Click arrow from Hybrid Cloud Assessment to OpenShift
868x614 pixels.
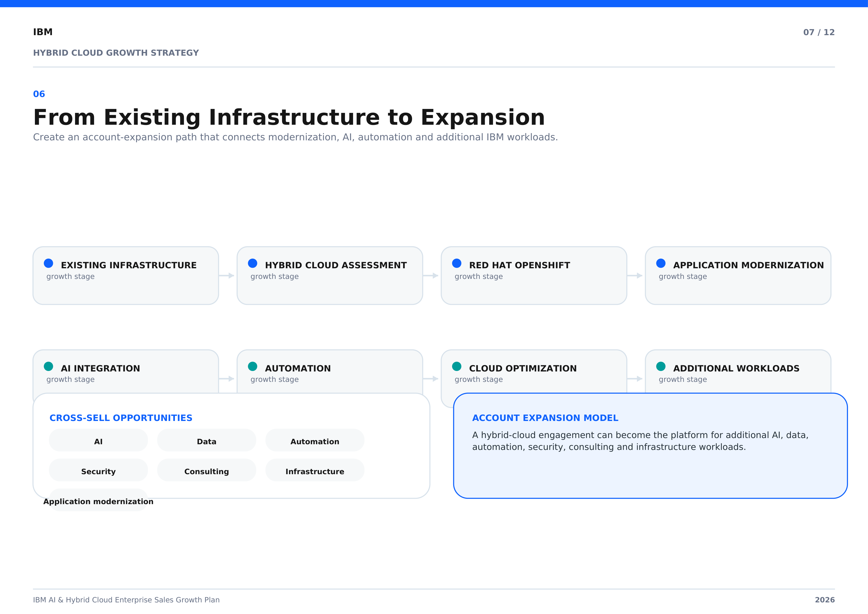coord(431,276)
